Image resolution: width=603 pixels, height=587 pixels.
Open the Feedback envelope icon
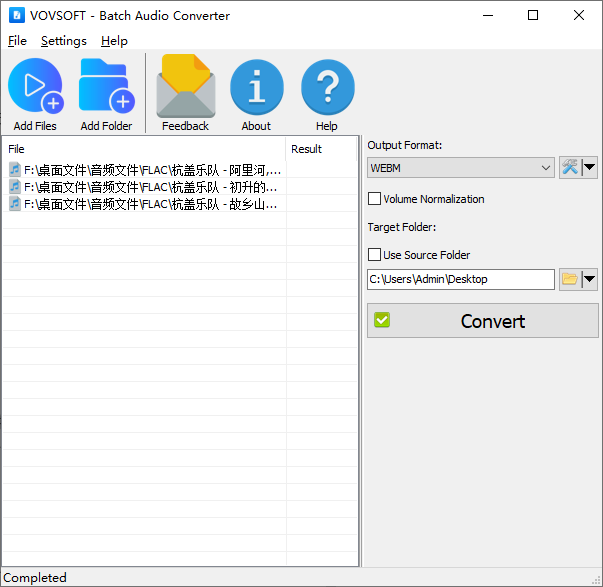(x=185, y=87)
